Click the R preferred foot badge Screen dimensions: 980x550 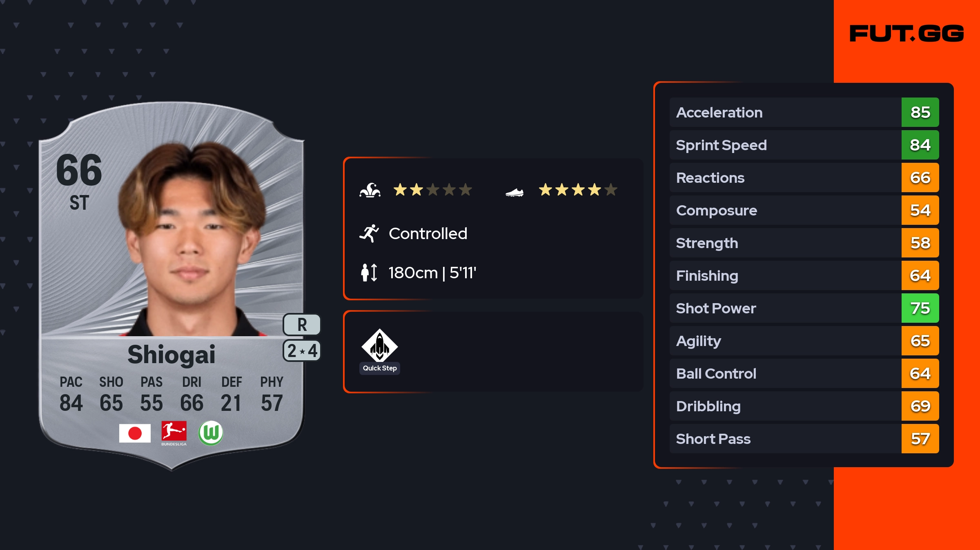[x=302, y=325]
